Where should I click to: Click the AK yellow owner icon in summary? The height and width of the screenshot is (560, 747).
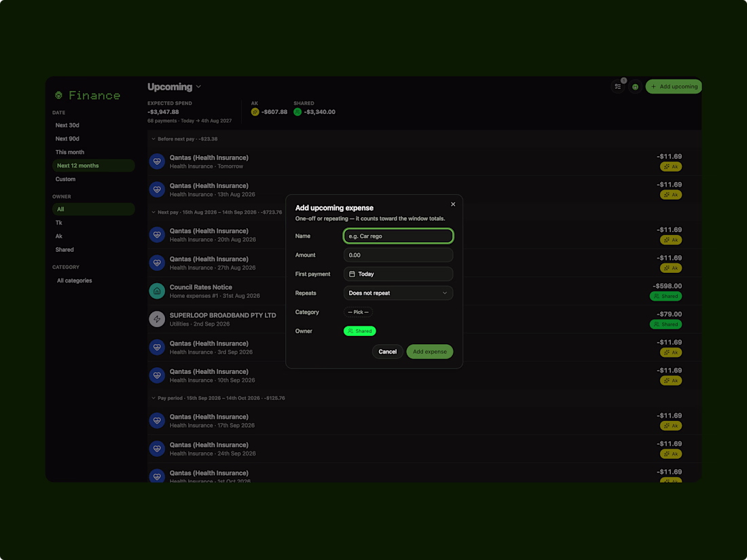pyautogui.click(x=255, y=112)
